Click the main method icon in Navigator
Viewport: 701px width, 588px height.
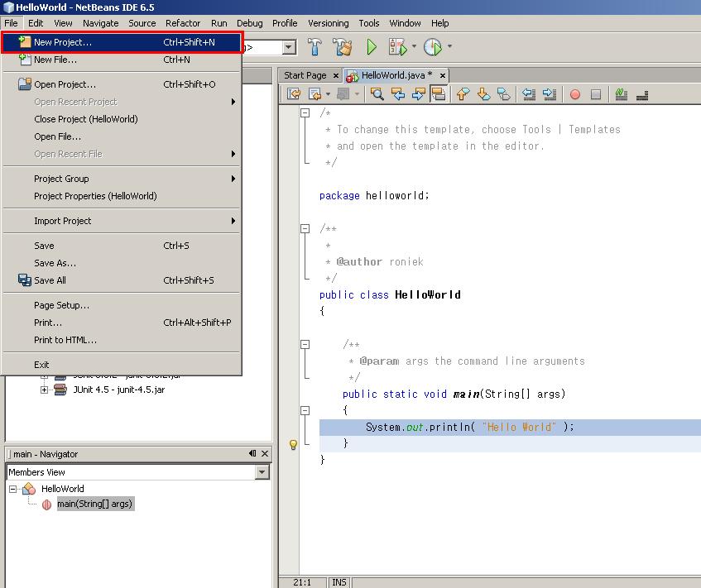point(46,504)
